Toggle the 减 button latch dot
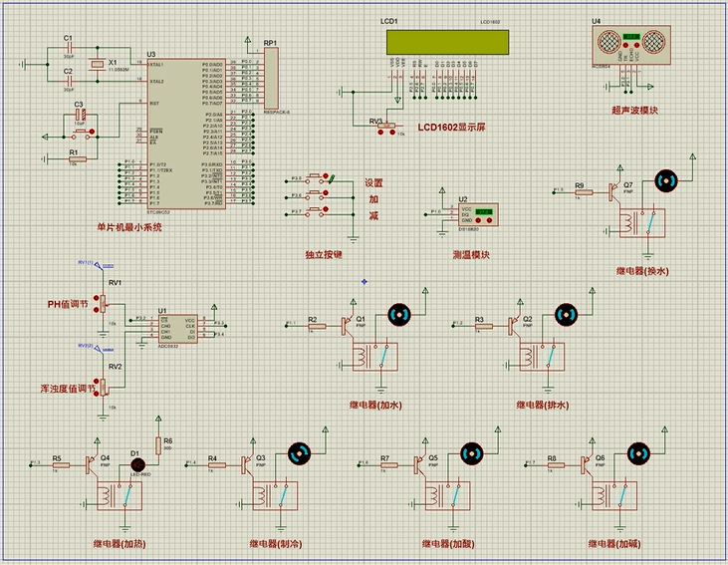 pos(326,209)
